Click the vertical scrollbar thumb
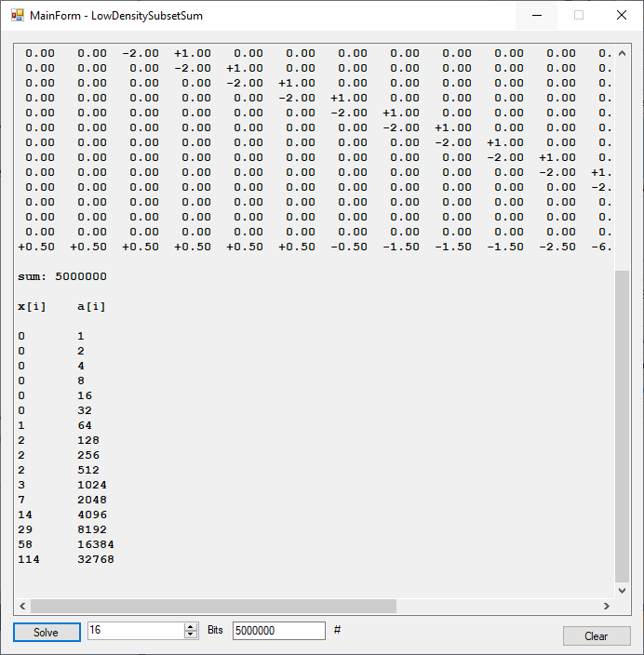The image size is (644, 655). coord(623,425)
